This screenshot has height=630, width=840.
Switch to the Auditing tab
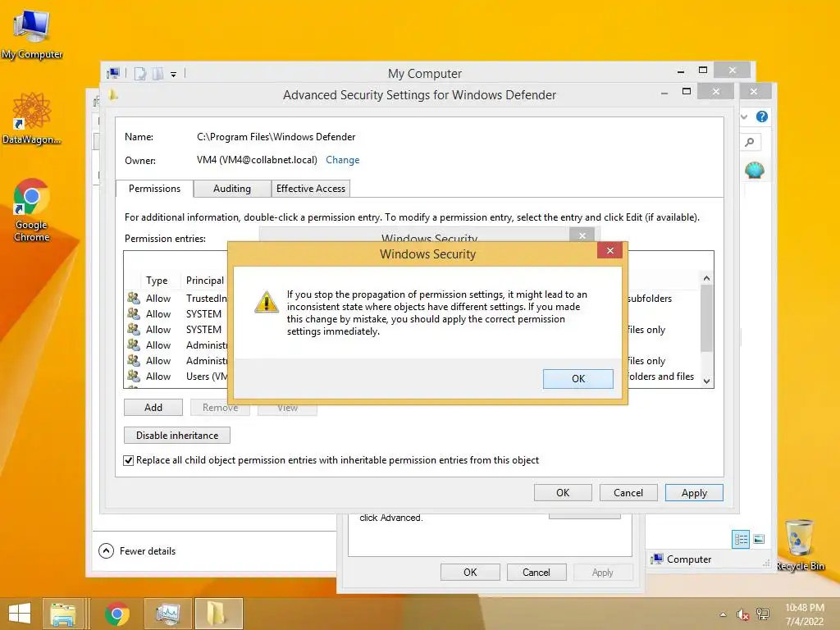coord(232,189)
